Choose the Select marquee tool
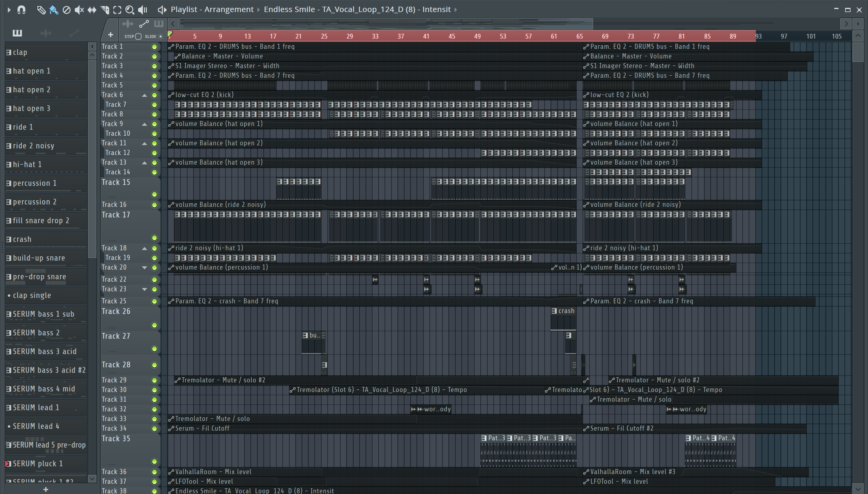The width and height of the screenshot is (868, 494). pyautogui.click(x=117, y=10)
